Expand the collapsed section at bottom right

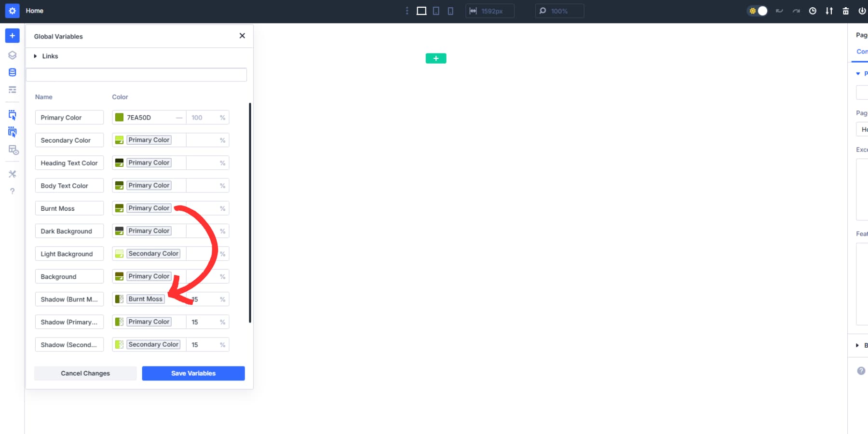pos(857,345)
